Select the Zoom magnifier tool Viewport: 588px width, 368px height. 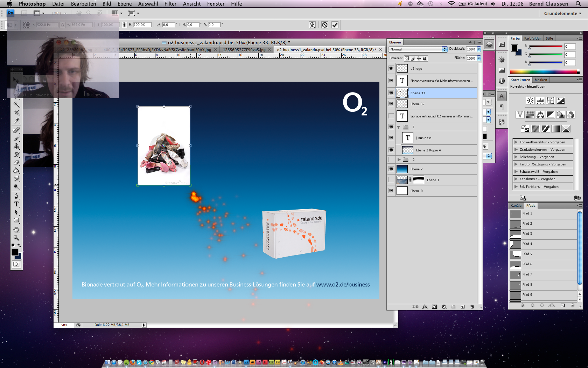tap(16, 238)
